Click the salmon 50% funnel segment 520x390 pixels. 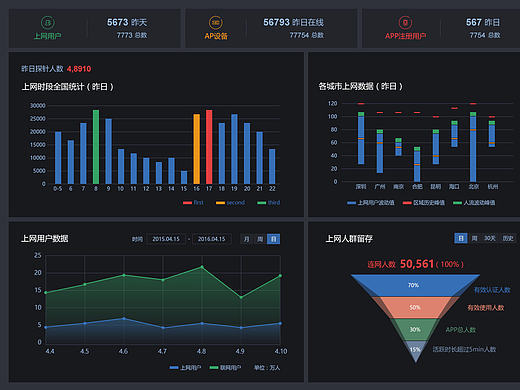415,307
